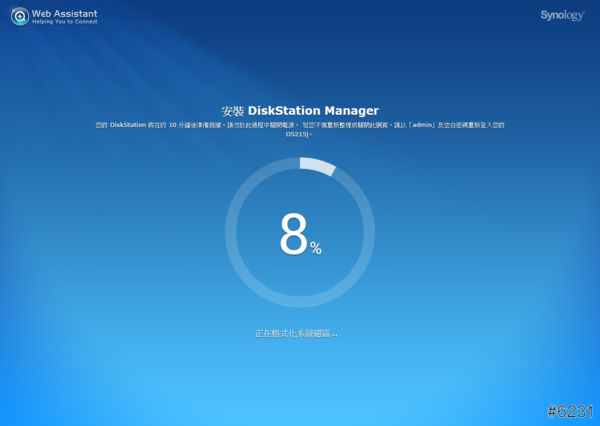The image size is (600, 426).
Task: Click the 'Helping You to Connect' tagline
Action: (65, 22)
